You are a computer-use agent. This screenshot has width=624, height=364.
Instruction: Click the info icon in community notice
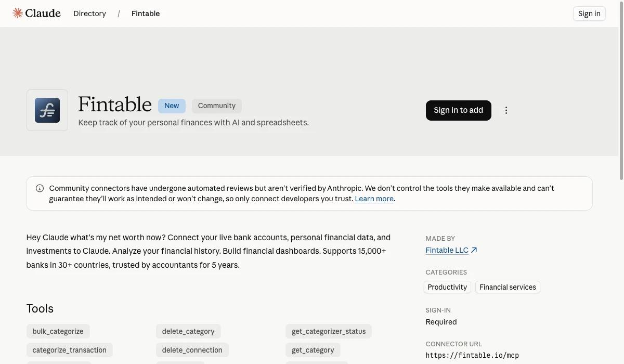point(40,188)
